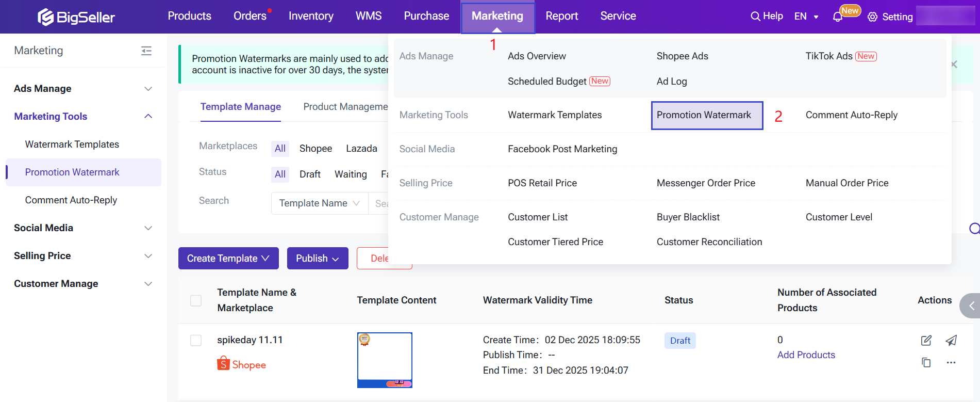Screen dimensions: 980x402
Task: Click the Help search icon
Action: point(755,17)
